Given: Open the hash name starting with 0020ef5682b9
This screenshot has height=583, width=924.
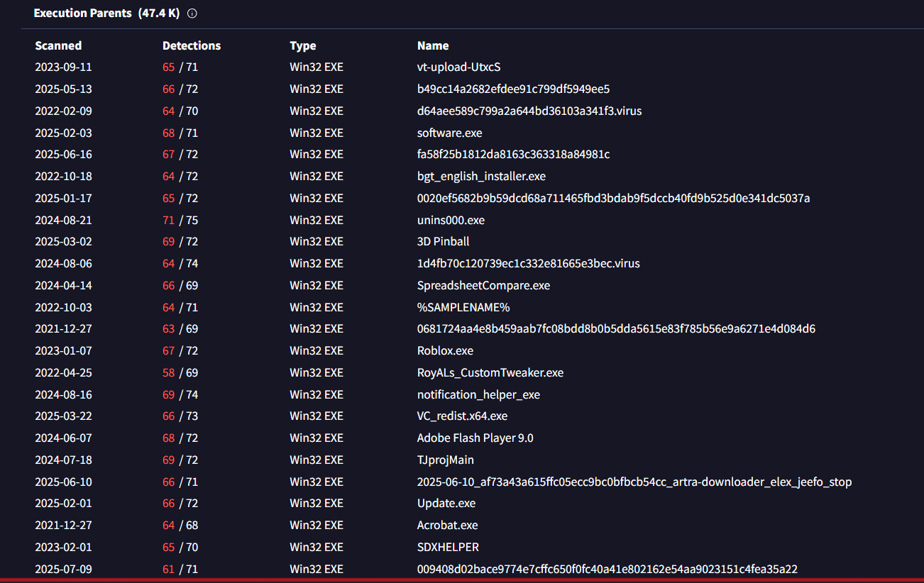Looking at the screenshot, I should tap(613, 199).
